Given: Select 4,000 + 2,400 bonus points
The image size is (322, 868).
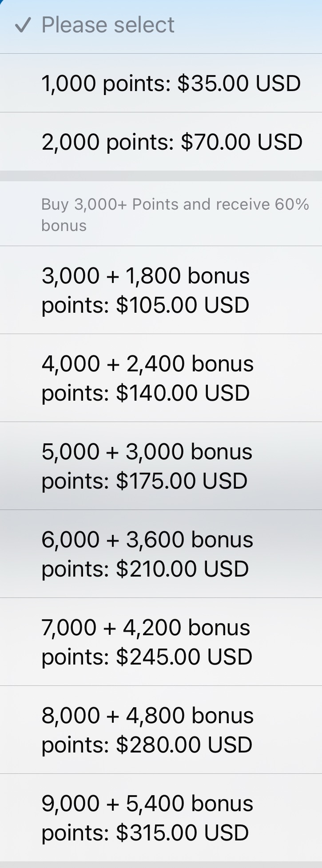Looking at the screenshot, I should pos(147,378).
